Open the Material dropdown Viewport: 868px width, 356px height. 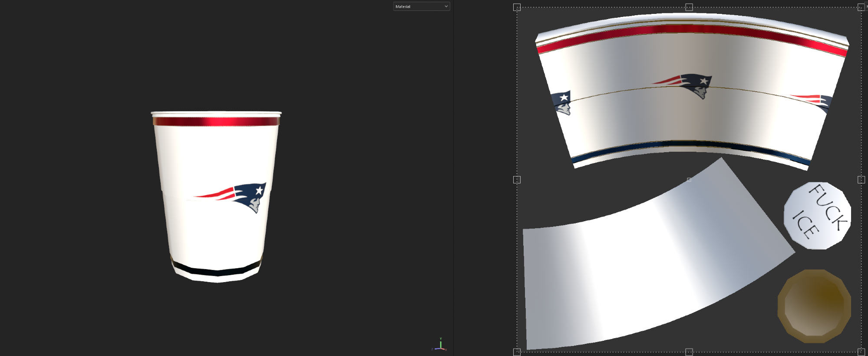pyautogui.click(x=421, y=7)
